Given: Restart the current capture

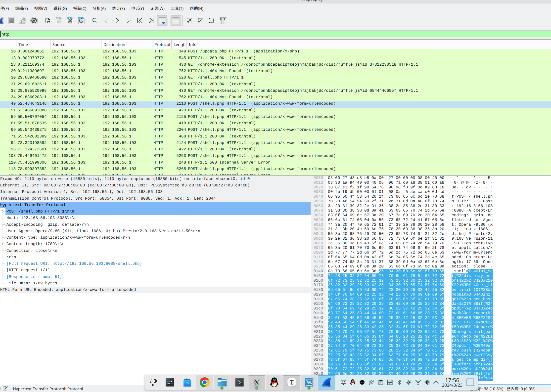Looking at the screenshot, I should (23, 21).
